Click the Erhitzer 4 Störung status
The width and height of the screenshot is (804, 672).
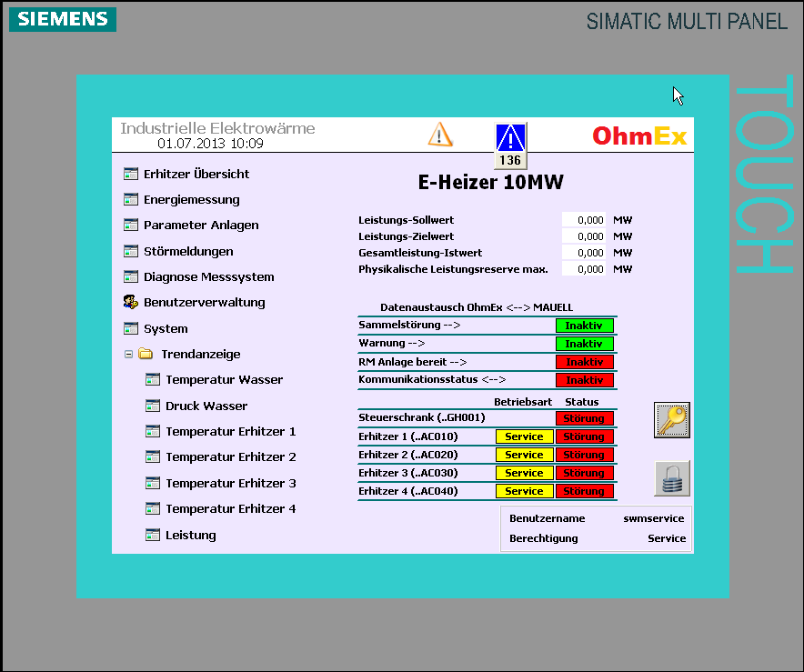(x=585, y=491)
